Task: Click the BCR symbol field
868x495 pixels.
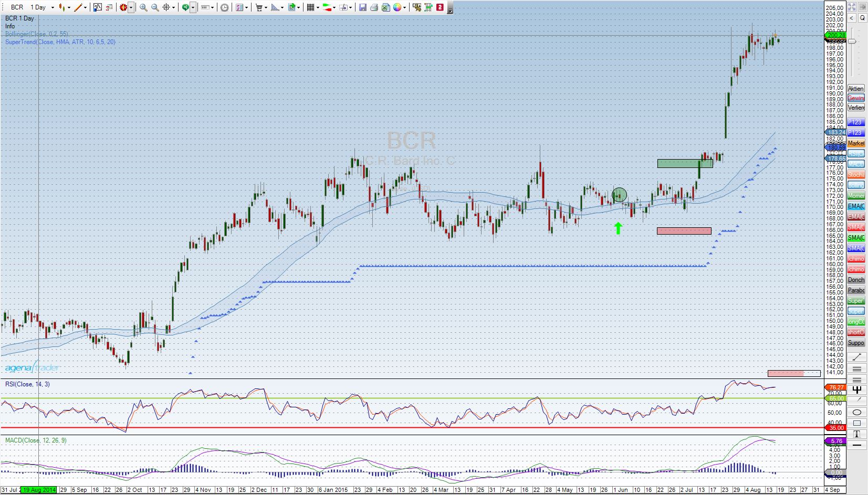Action: (17, 7)
